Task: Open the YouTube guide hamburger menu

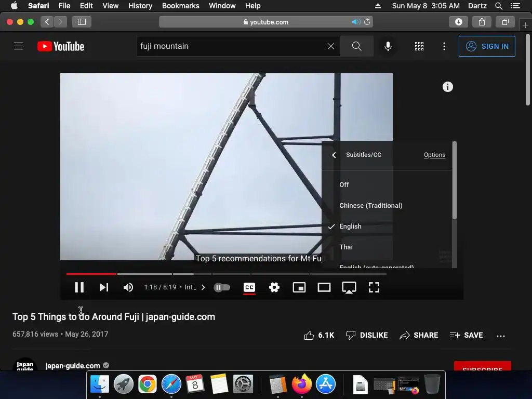Action: (19, 46)
